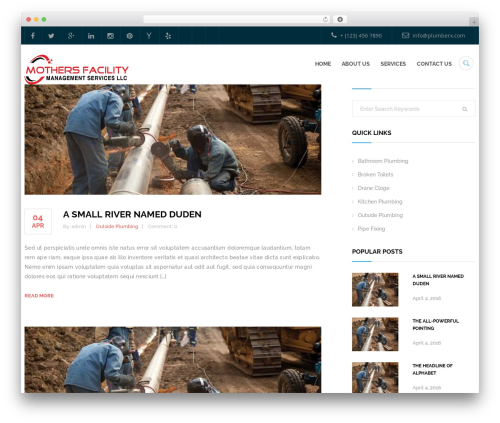Click the 04 APR date badge
Screen dimensions: 500x423
[38, 221]
